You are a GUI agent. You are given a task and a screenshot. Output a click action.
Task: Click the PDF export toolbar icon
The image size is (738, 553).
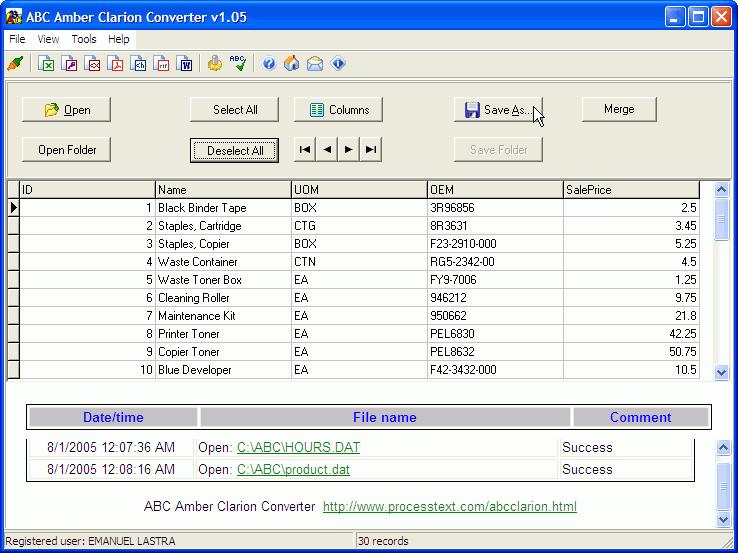(116, 64)
